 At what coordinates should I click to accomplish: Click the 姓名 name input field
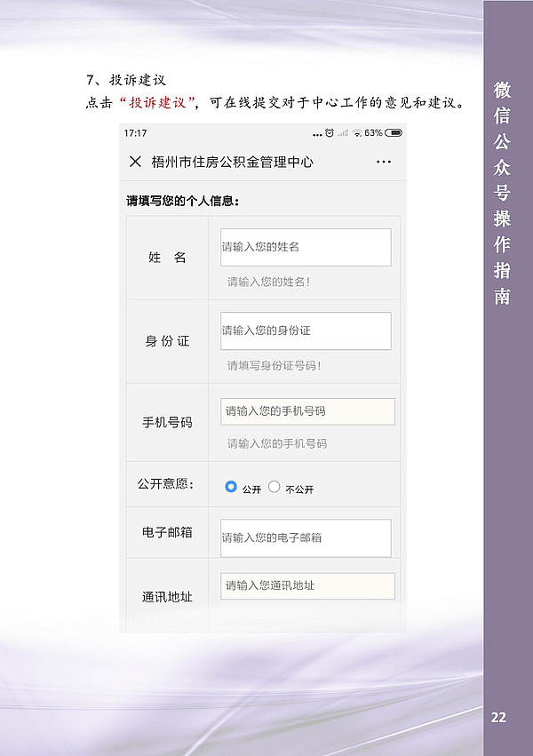coord(306,247)
